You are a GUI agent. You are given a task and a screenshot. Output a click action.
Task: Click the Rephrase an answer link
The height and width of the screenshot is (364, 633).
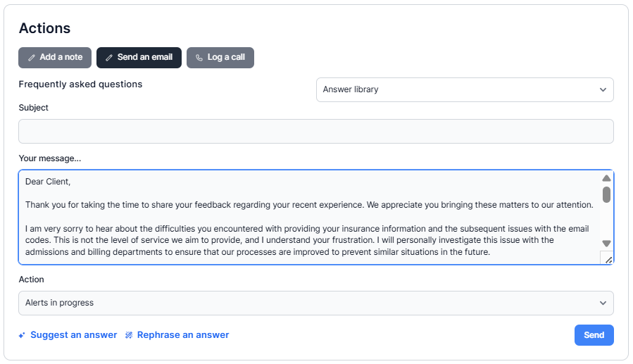(x=182, y=335)
